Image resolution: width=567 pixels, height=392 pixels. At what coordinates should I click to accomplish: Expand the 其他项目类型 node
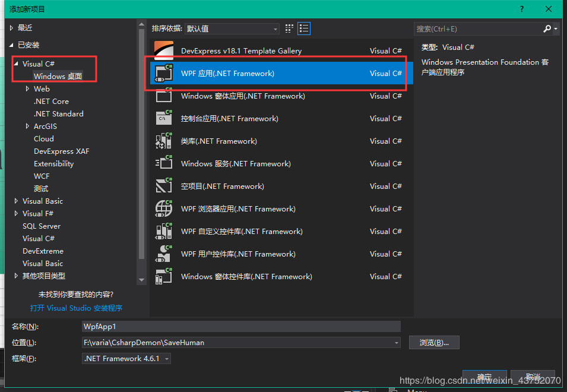16,276
